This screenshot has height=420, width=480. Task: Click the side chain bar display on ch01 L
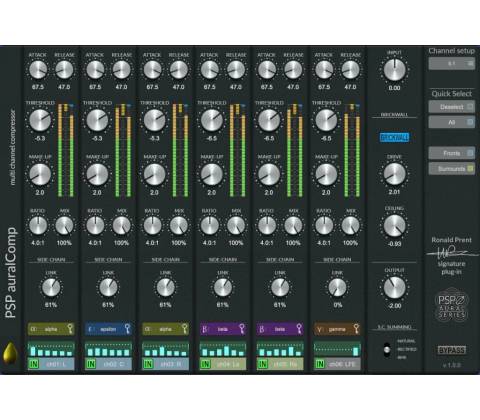pos(51,350)
